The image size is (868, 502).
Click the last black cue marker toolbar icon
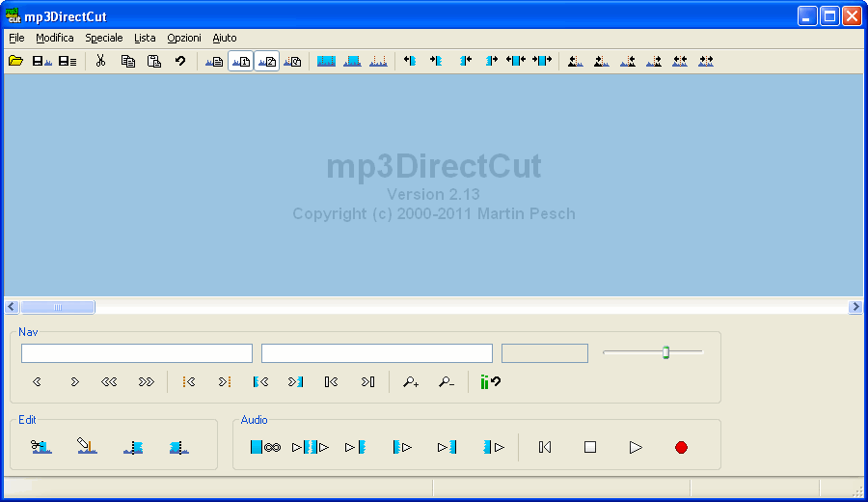[x=706, y=61]
